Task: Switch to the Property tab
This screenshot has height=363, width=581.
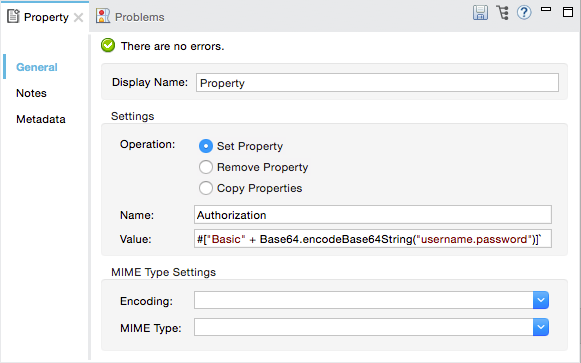Action: coord(46,17)
